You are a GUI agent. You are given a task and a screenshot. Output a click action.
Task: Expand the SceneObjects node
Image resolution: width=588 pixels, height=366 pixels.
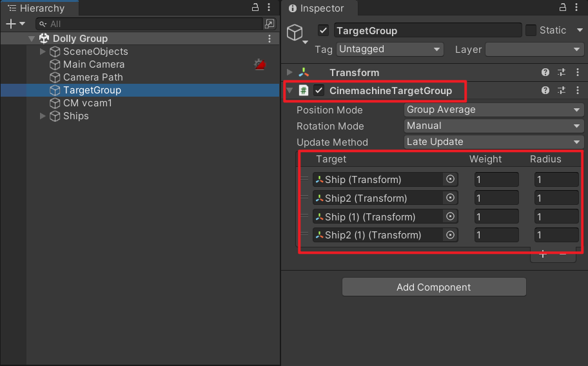[43, 52]
